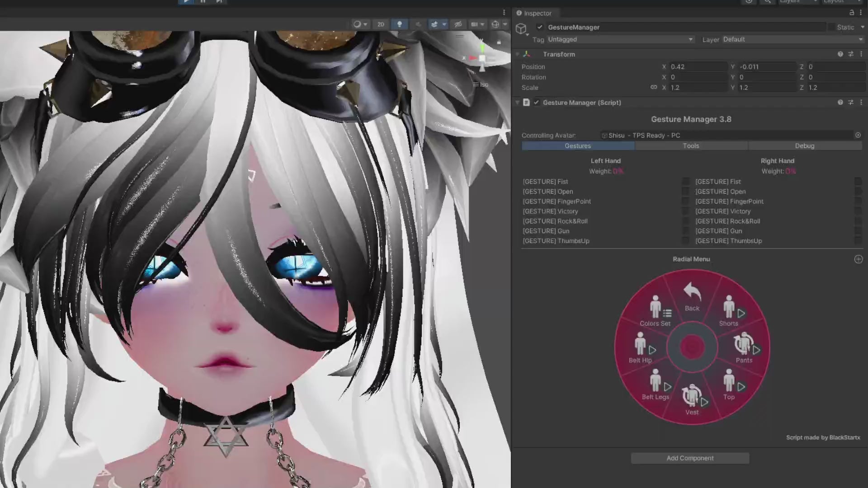The image size is (868, 488).
Task: Open the Colors Set radial submenu
Action: coord(655,311)
